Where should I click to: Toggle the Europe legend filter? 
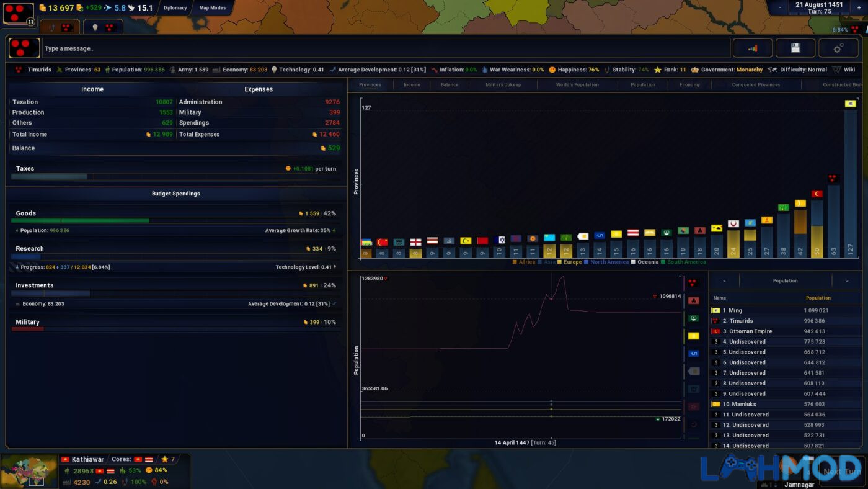point(570,262)
